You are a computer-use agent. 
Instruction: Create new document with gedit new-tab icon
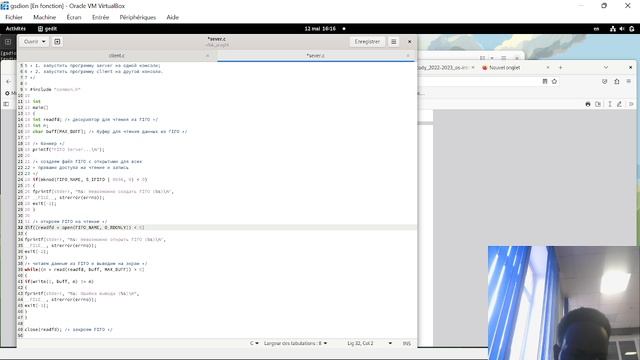[57, 42]
